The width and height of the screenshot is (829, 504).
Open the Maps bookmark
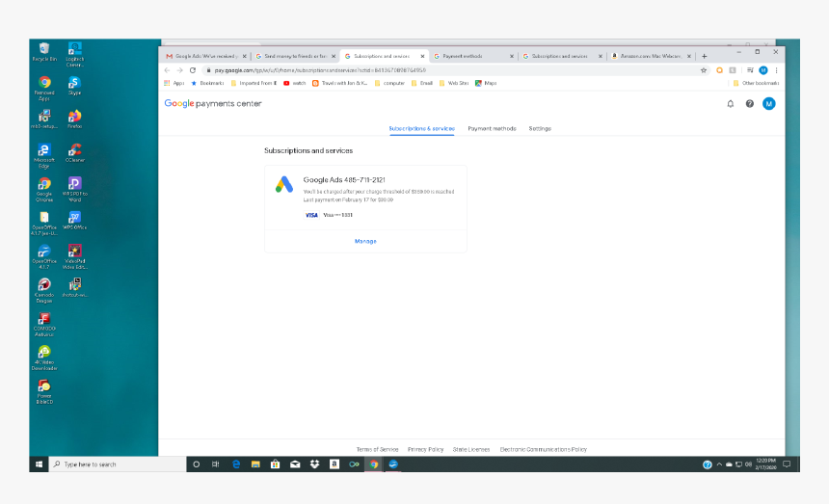(x=486, y=83)
